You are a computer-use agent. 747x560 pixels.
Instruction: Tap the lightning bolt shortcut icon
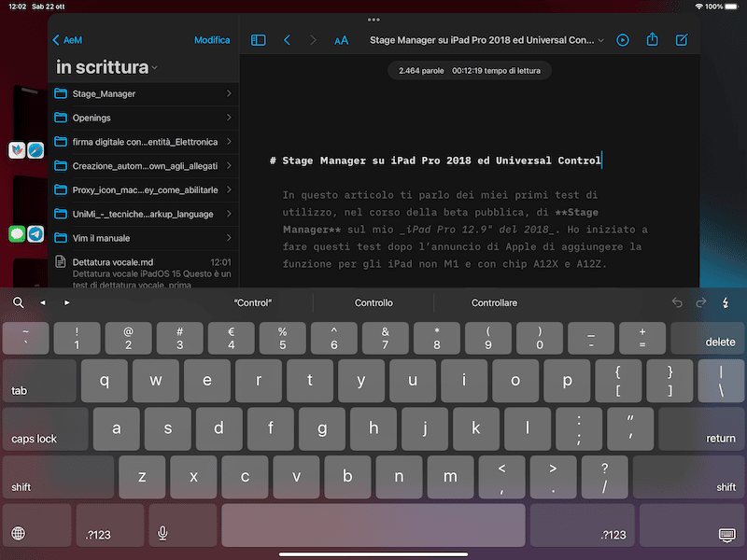(x=726, y=302)
